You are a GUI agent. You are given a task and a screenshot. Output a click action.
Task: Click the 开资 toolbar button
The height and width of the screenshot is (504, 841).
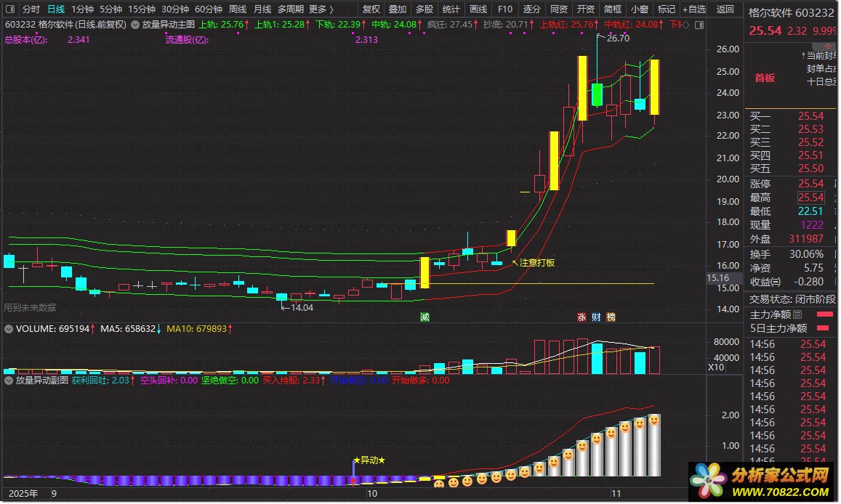click(x=586, y=9)
